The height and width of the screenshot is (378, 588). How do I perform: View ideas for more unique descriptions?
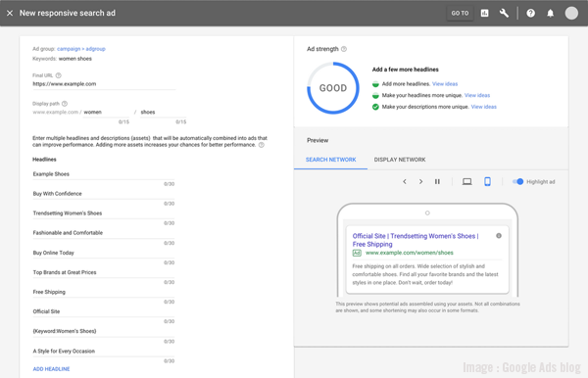[483, 107]
